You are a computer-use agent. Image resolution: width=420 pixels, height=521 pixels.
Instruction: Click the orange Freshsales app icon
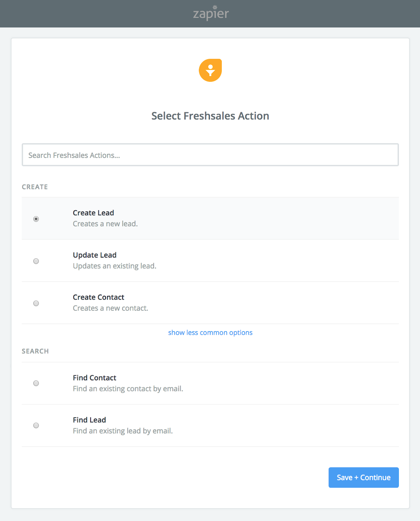tap(210, 70)
